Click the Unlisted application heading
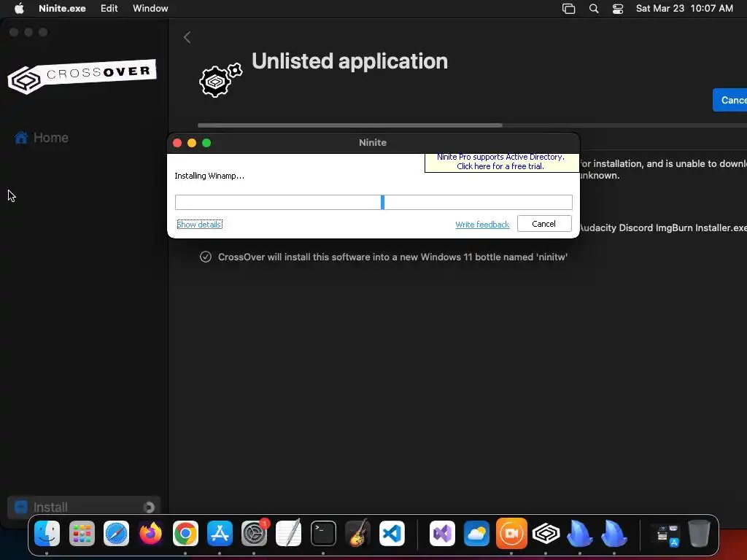This screenshot has height=560, width=747. coord(349,61)
